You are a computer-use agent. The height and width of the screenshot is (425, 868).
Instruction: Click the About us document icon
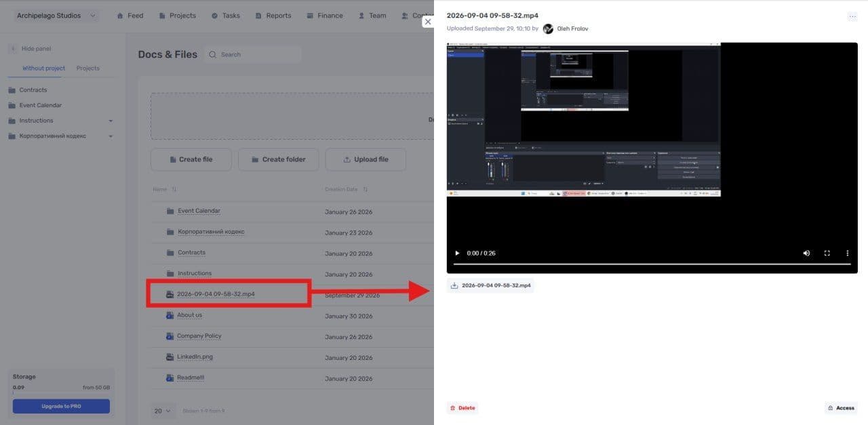coord(170,315)
